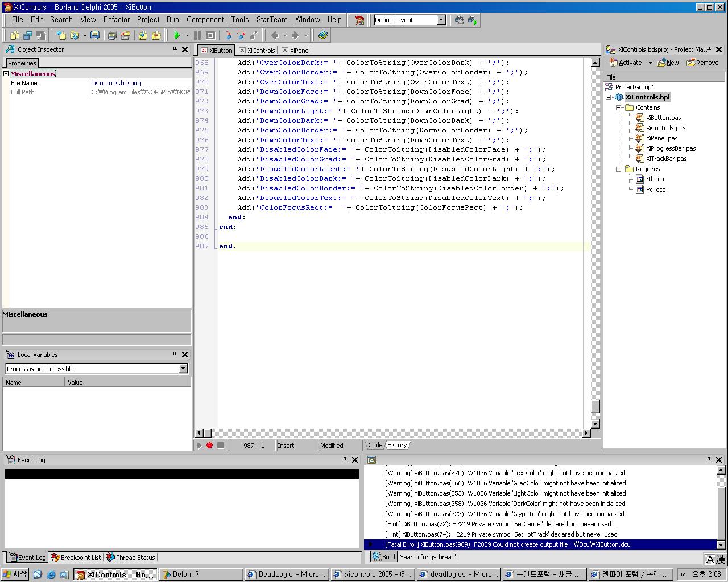The width and height of the screenshot is (728, 582).
Task: Switch to the XiPanel editor tab
Action: [x=300, y=51]
